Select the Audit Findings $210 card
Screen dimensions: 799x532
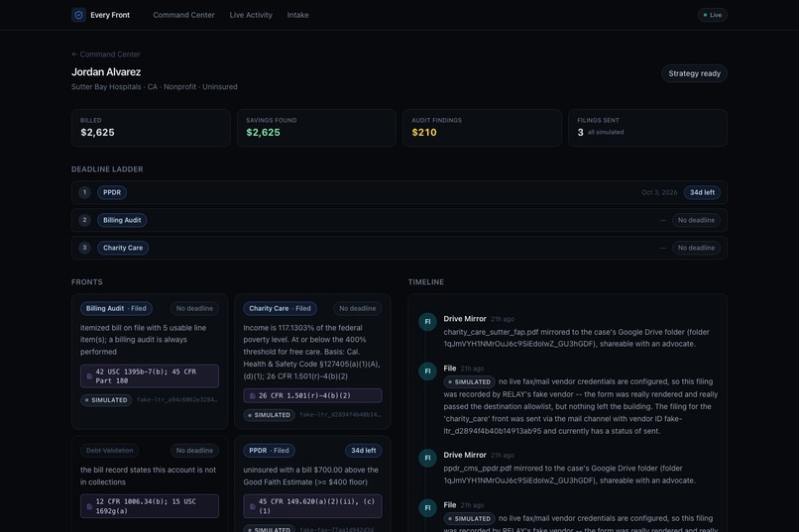(x=482, y=128)
